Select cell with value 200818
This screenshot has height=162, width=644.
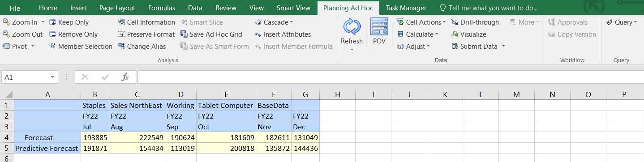pos(226,148)
